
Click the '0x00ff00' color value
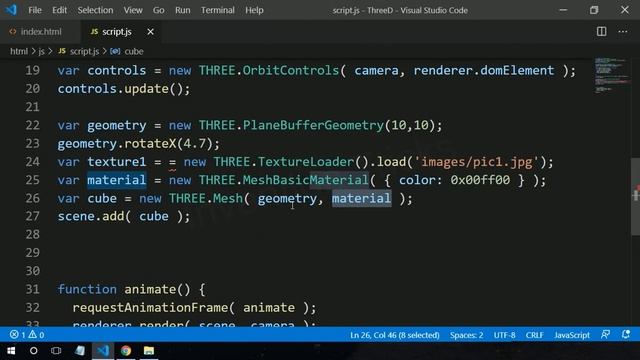[480, 180]
